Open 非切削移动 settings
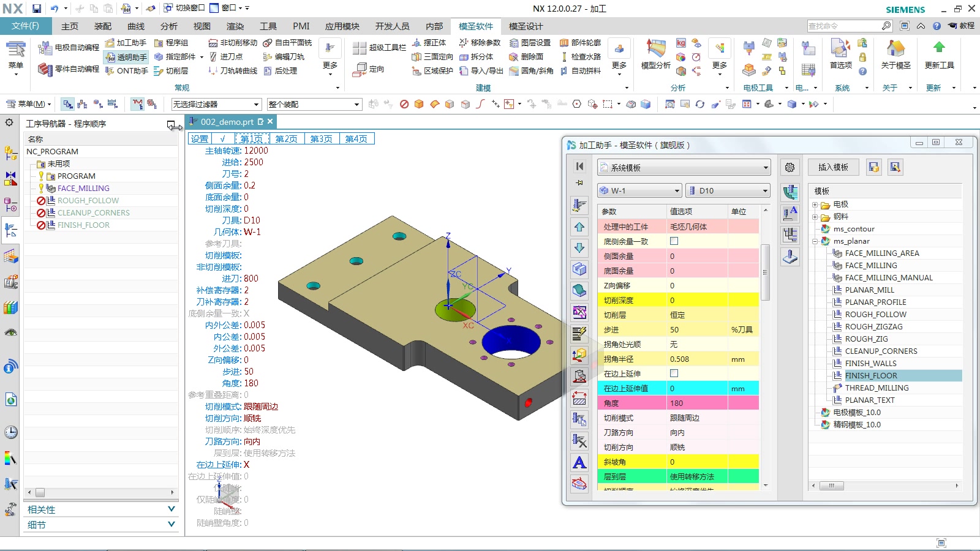980x551 pixels. pos(233,43)
